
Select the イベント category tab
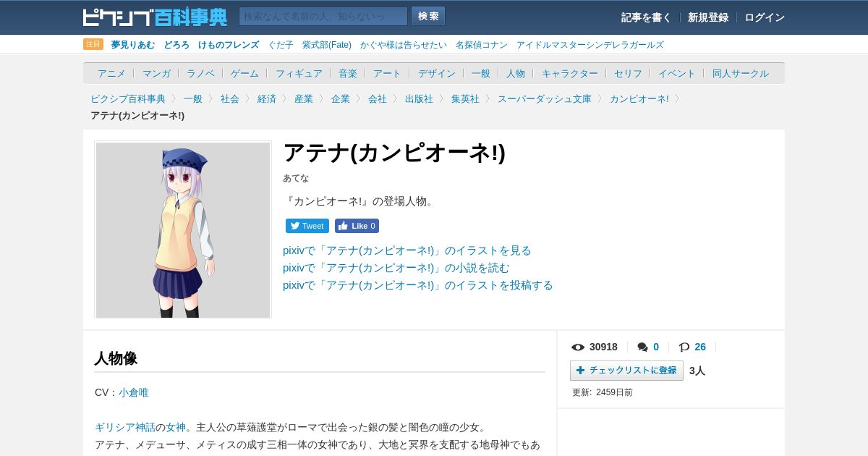pyautogui.click(x=677, y=73)
